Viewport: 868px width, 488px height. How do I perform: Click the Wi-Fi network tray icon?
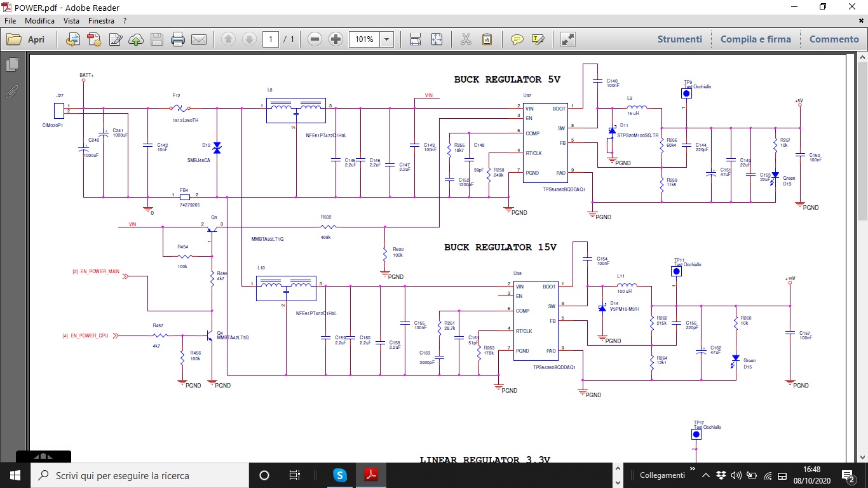[768, 475]
